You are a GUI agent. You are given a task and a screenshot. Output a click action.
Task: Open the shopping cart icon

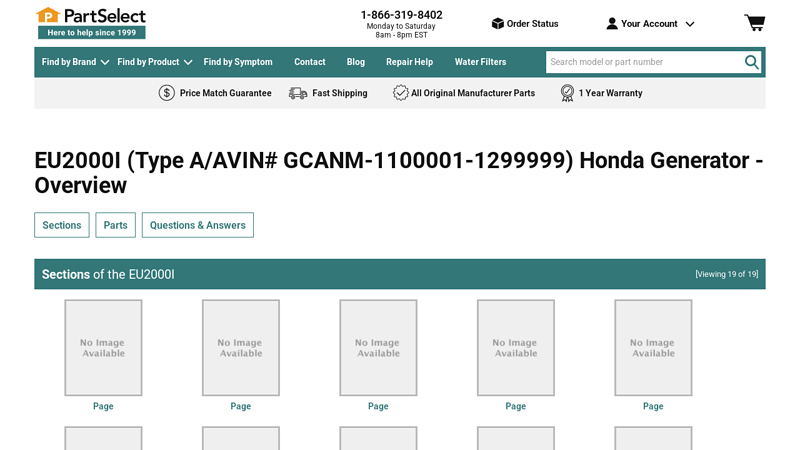point(754,23)
